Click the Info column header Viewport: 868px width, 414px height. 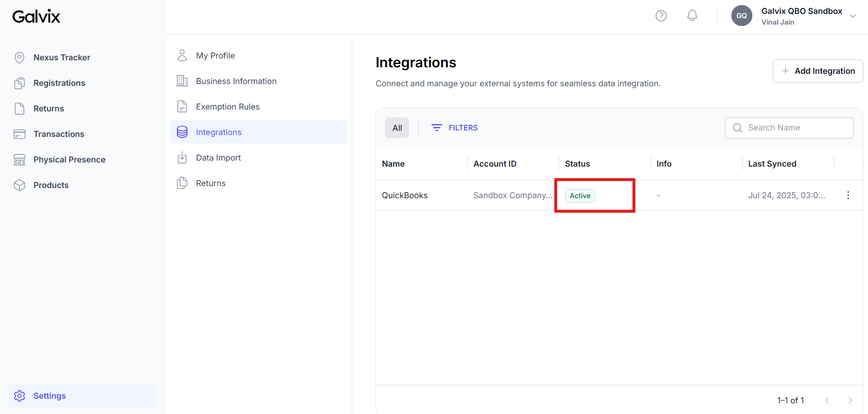tap(664, 164)
